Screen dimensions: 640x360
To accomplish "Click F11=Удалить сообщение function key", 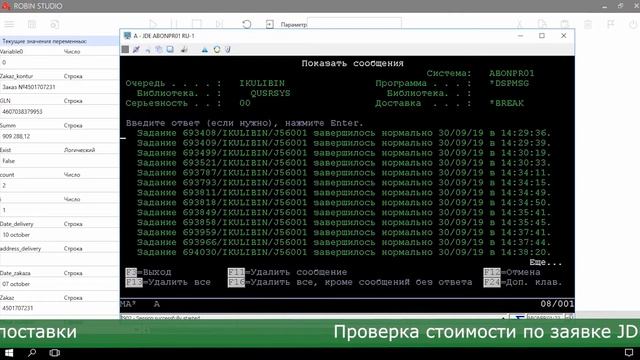I will point(287,272).
